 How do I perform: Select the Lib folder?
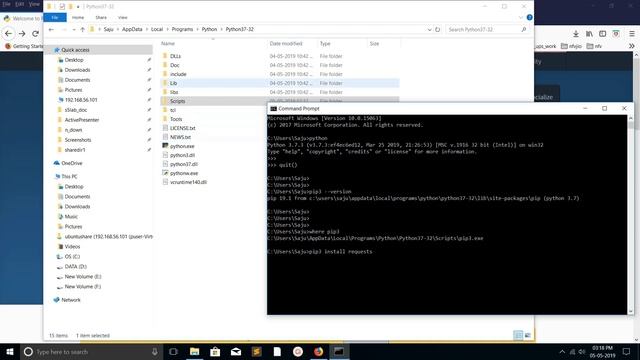pos(173,83)
